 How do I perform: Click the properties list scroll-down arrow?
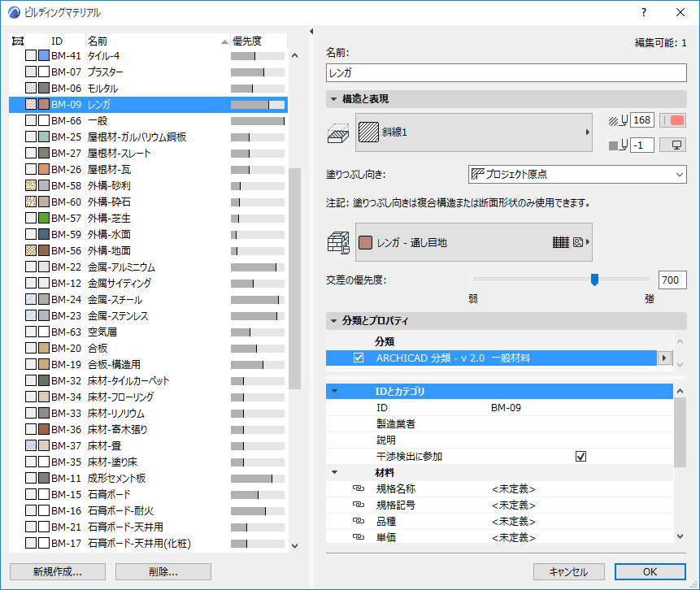tap(680, 536)
